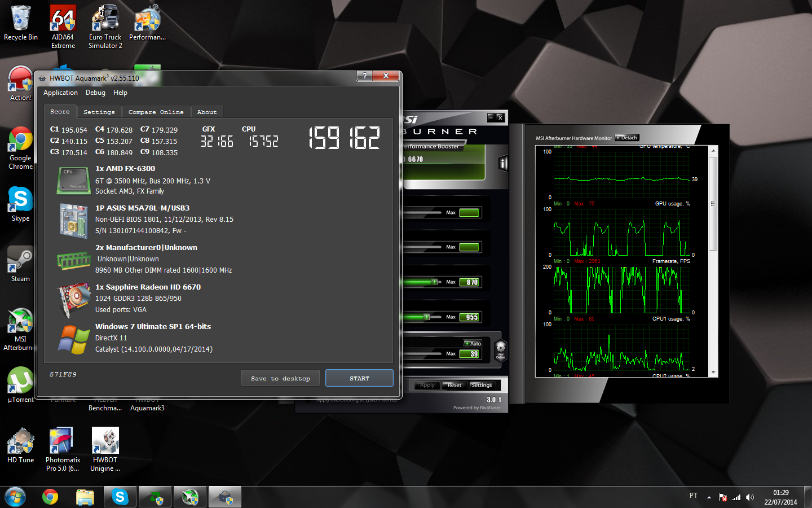Switch to Skype in the taskbar
Screen dimensions: 812x508
tap(120, 497)
